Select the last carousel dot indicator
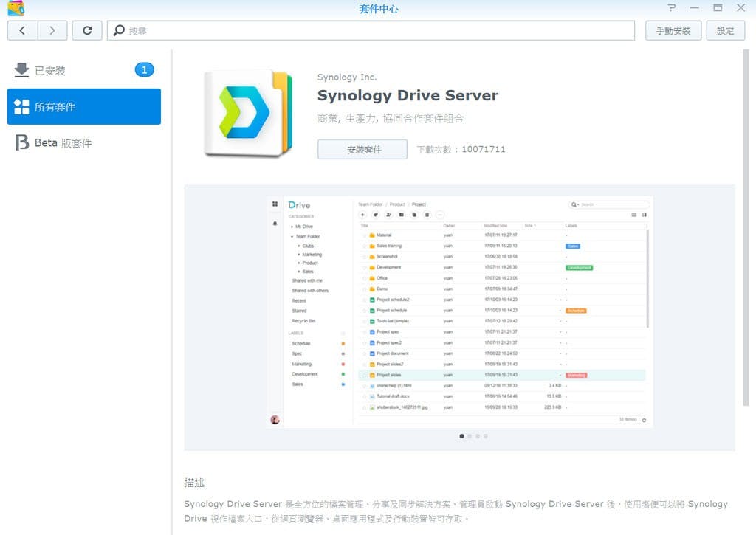 485,436
